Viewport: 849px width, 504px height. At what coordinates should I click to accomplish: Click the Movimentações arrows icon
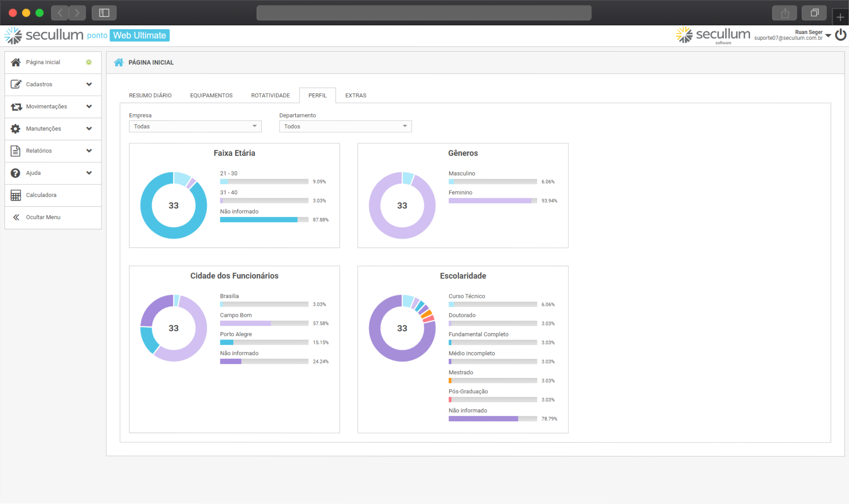[16, 107]
